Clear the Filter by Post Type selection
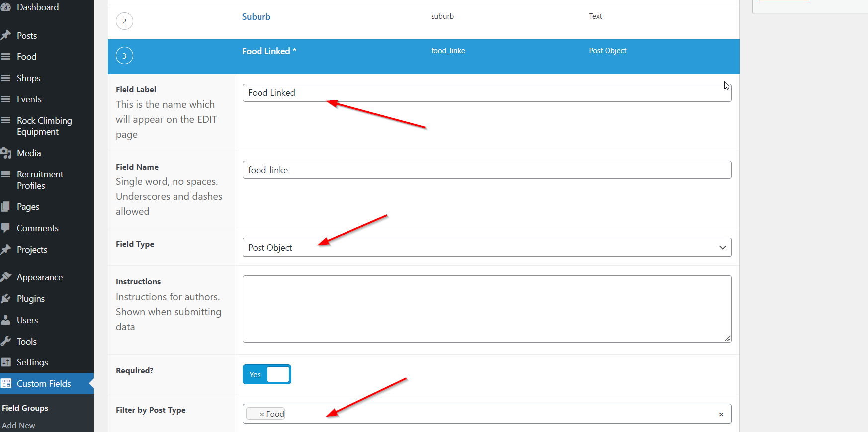The height and width of the screenshot is (432, 868). (721, 414)
